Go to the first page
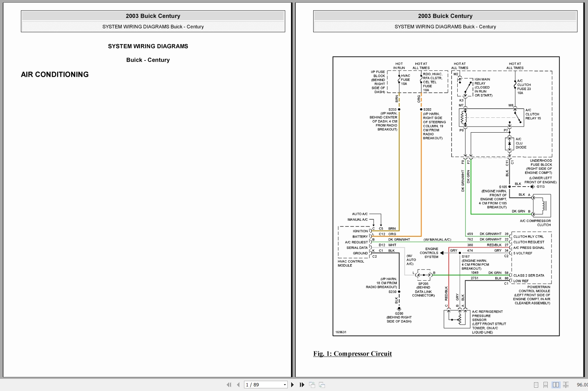This screenshot has height=391, width=588. coord(229,385)
